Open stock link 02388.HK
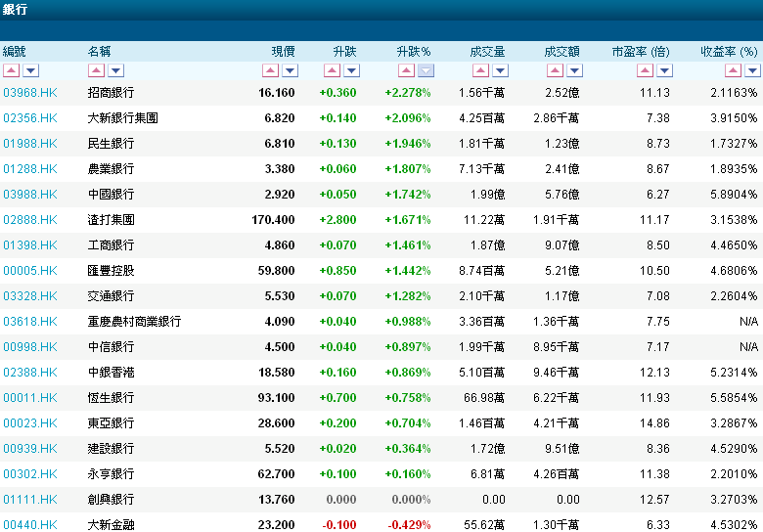This screenshot has height=532, width=763. (x=30, y=373)
